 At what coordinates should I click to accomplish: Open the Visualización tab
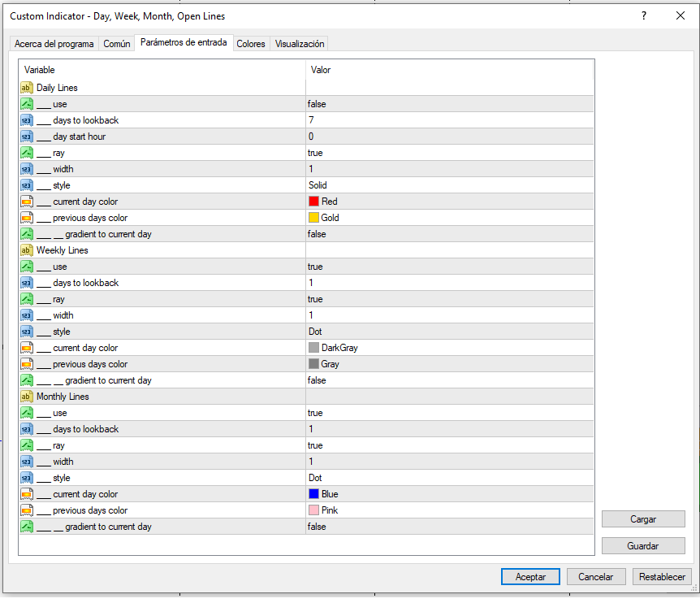[x=300, y=44]
